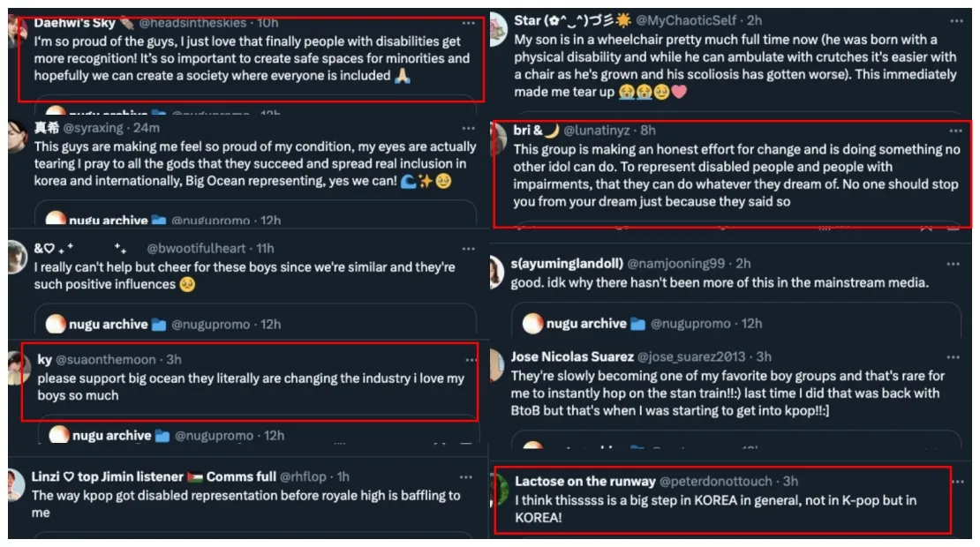The width and height of the screenshot is (980, 547).
Task: Click Linzi top Jimin listener display name
Action: pyautogui.click(x=154, y=477)
